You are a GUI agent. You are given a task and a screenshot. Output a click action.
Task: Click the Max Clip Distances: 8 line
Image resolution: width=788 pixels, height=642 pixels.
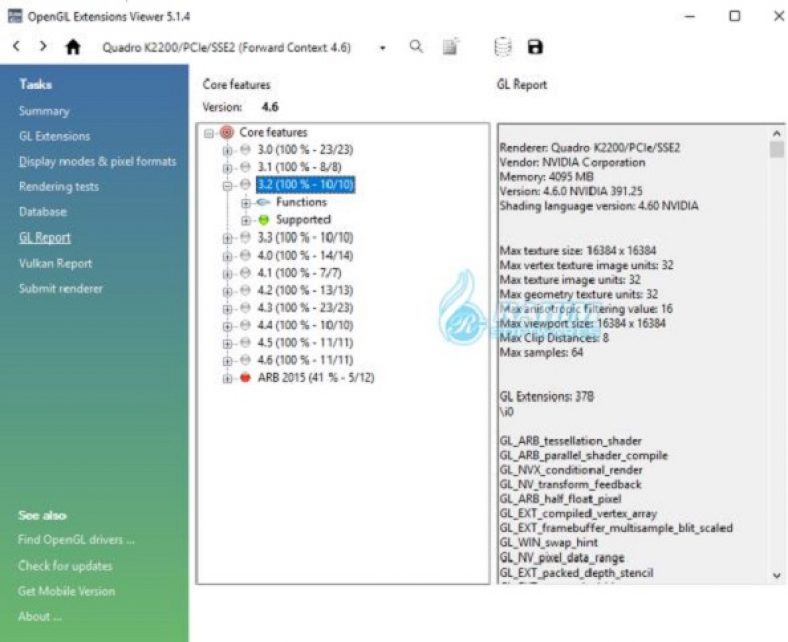coord(554,338)
